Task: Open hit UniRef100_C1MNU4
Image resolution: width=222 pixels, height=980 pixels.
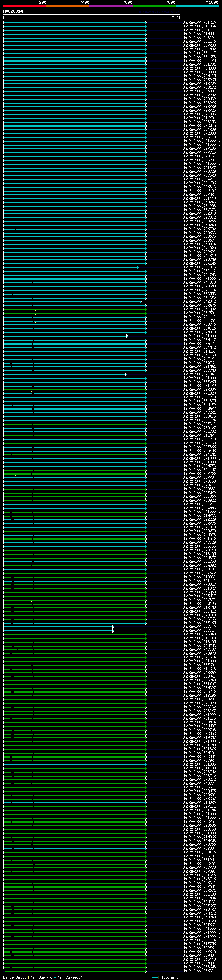Action: click(199, 34)
